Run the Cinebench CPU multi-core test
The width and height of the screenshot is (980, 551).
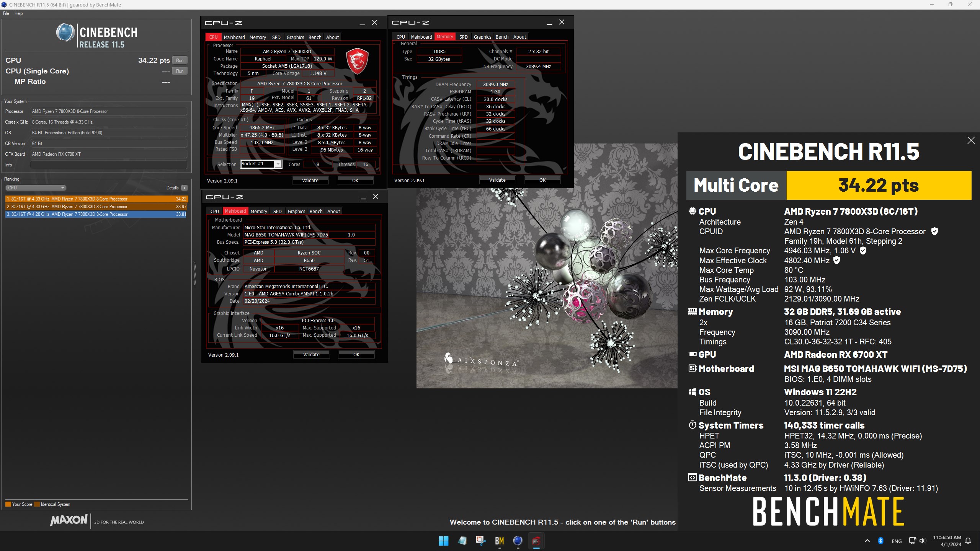pyautogui.click(x=180, y=60)
